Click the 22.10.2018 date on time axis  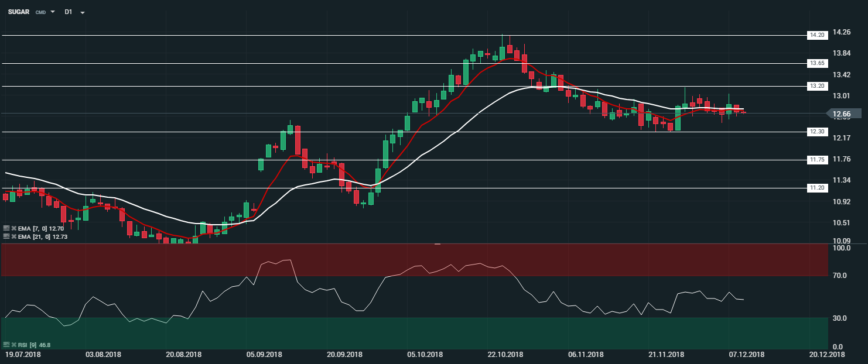(x=505, y=355)
